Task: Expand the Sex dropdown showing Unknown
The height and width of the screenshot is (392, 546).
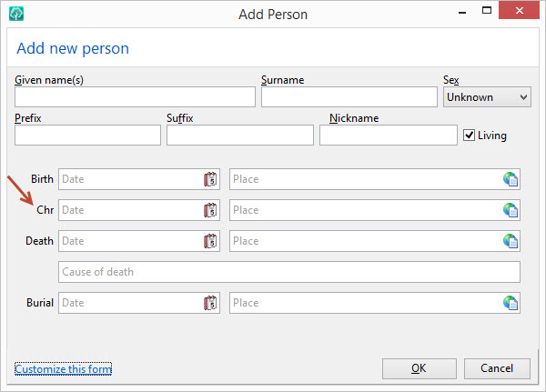Action: click(x=487, y=97)
